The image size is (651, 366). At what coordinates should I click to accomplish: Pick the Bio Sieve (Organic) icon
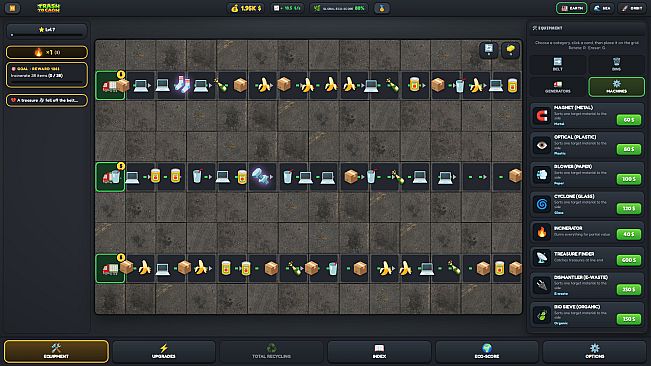pos(542,315)
